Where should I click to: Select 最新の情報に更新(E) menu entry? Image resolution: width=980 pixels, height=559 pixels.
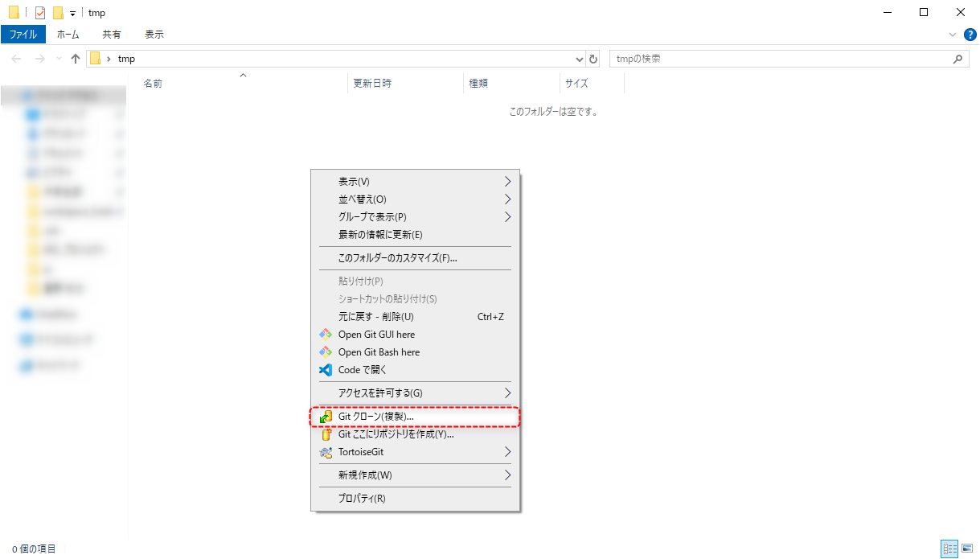416,235
